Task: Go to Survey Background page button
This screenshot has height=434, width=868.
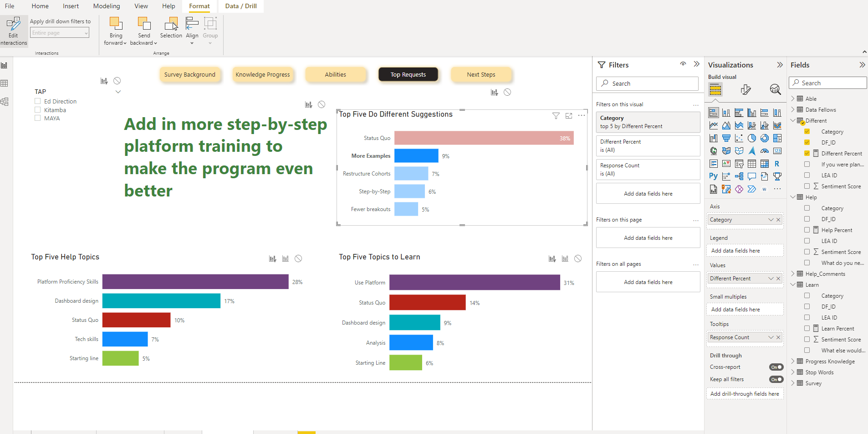Action: [x=190, y=74]
